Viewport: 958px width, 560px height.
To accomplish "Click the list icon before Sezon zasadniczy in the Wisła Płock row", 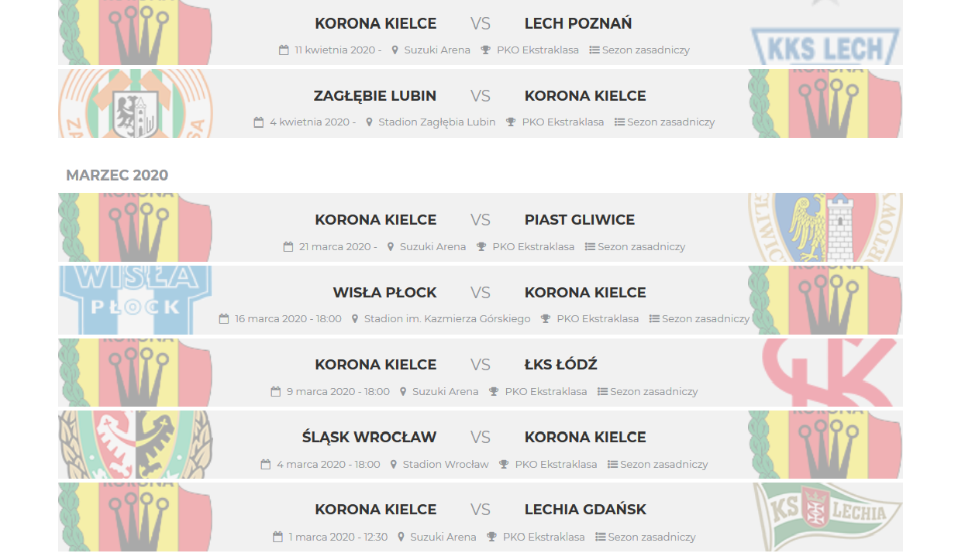I will 654,318.
